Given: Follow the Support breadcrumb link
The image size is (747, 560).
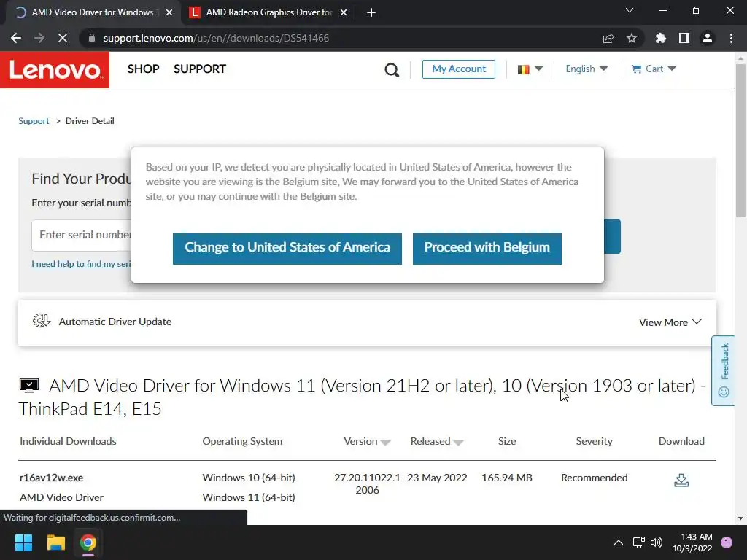Looking at the screenshot, I should 34,121.
